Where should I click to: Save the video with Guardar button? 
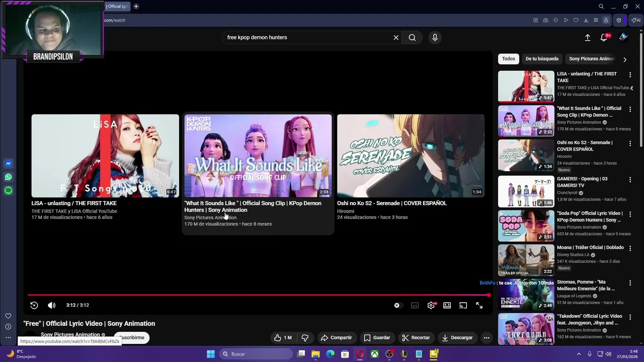coord(377,338)
